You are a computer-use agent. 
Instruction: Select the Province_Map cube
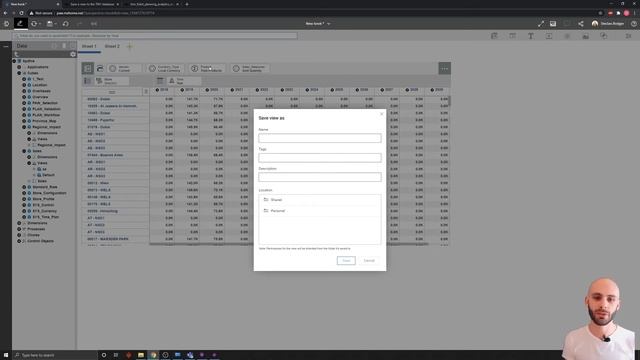tap(44, 121)
